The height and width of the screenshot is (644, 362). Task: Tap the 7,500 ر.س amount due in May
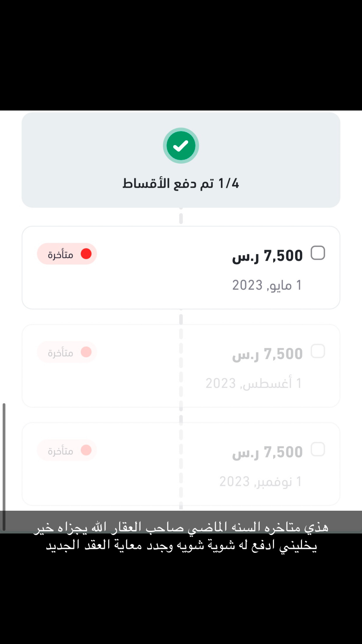267,256
